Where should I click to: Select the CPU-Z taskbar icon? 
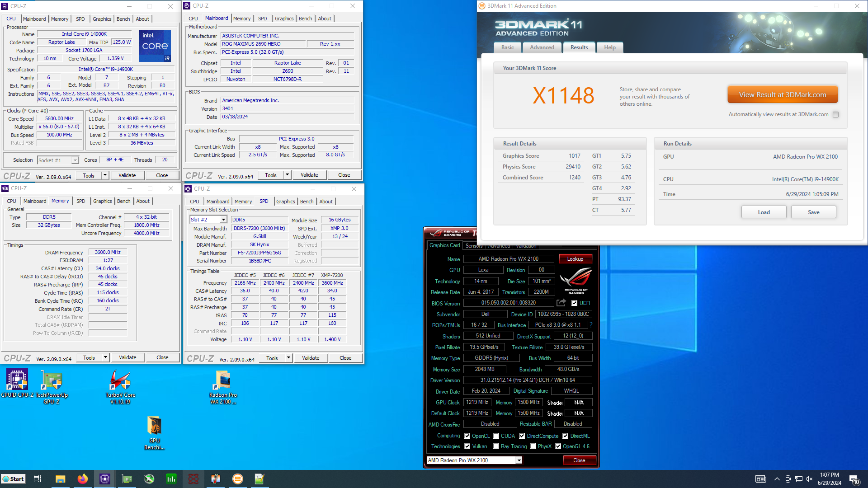(x=104, y=479)
